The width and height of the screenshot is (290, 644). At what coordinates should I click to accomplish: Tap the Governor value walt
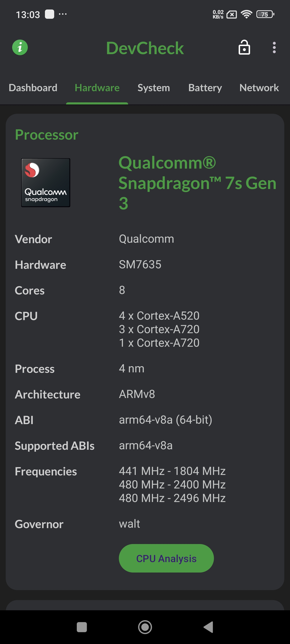[129, 524]
